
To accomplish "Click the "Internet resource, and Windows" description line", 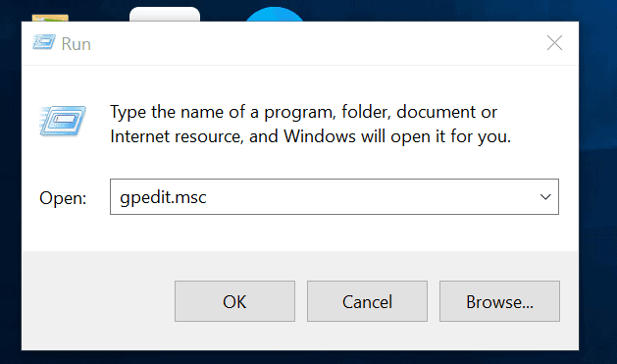I will click(311, 137).
